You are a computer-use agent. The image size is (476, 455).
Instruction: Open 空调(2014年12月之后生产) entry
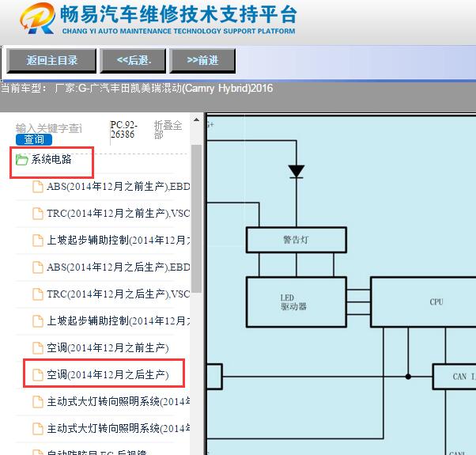[108, 374]
